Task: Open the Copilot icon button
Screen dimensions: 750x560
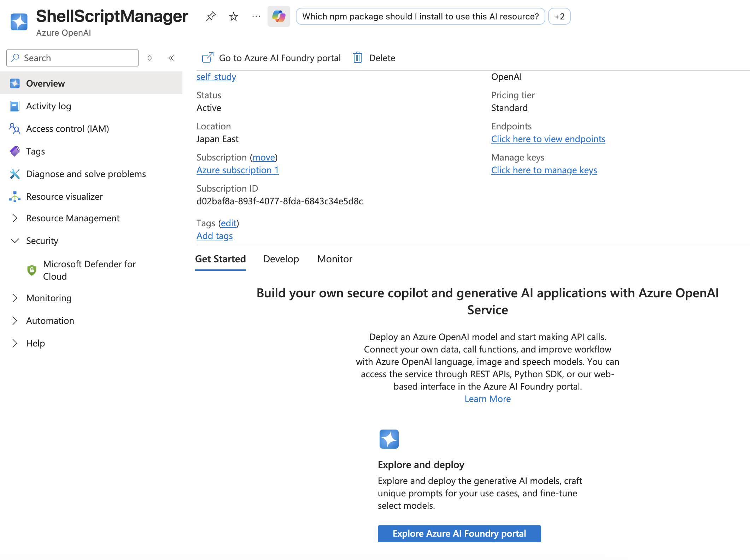Action: 279,16
